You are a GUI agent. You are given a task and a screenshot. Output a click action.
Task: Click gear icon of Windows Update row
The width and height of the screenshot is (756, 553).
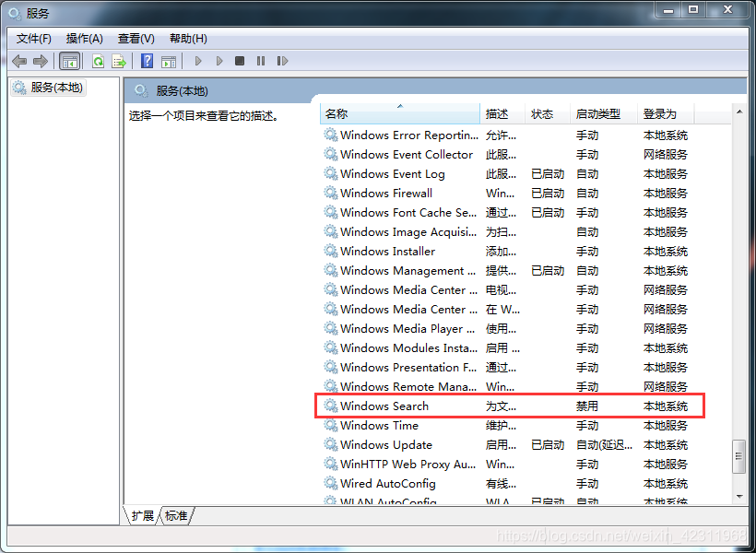[330, 444]
